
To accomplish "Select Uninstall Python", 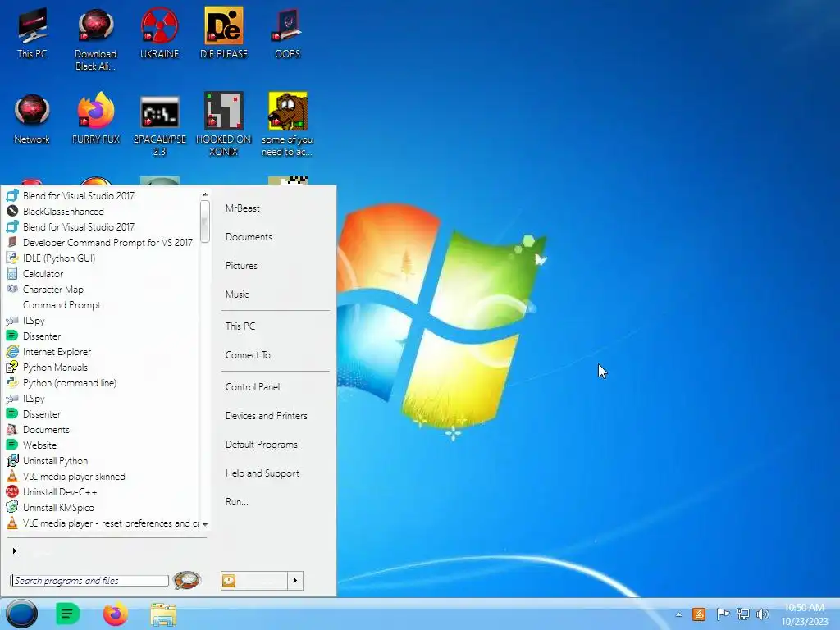I will tap(55, 461).
